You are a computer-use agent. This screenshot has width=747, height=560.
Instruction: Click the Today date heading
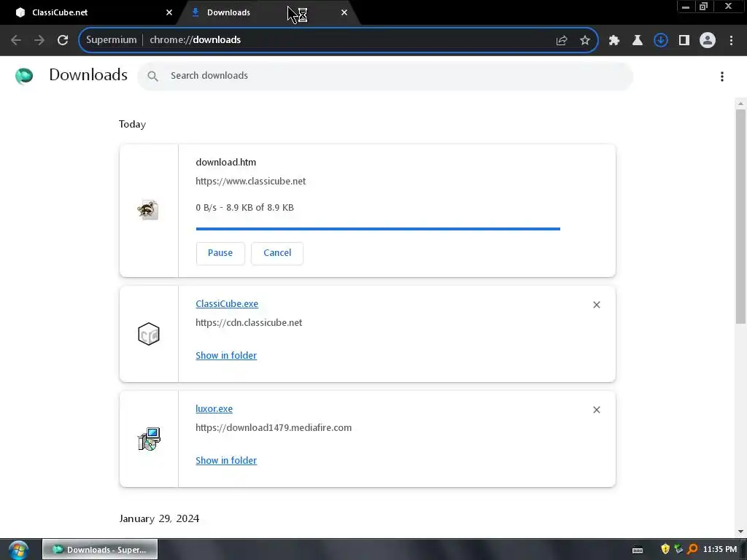pos(133,124)
